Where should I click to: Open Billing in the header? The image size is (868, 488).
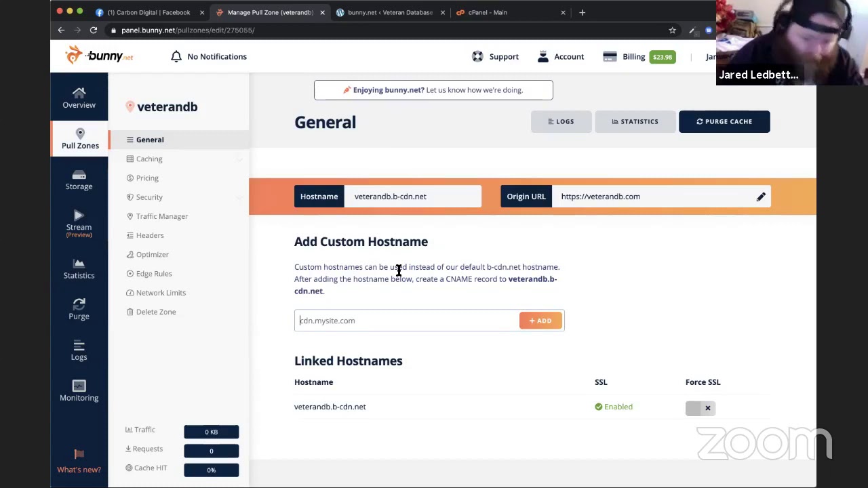tap(624, 57)
